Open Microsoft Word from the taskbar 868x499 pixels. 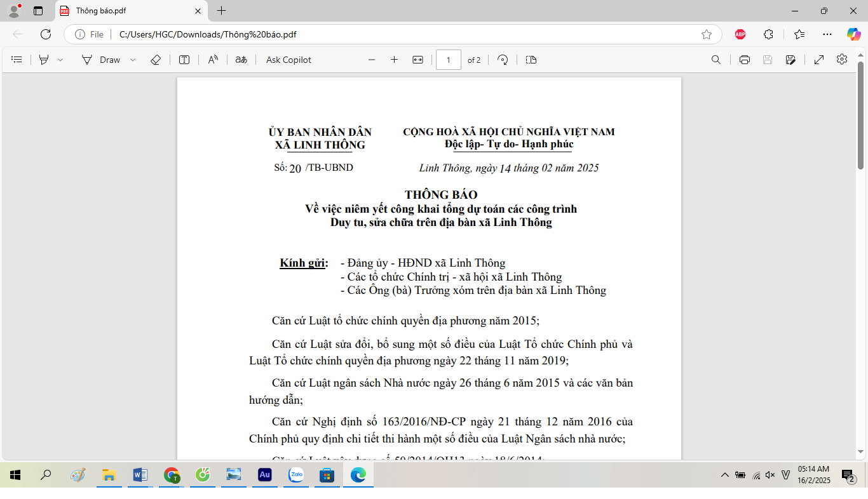coord(140,475)
